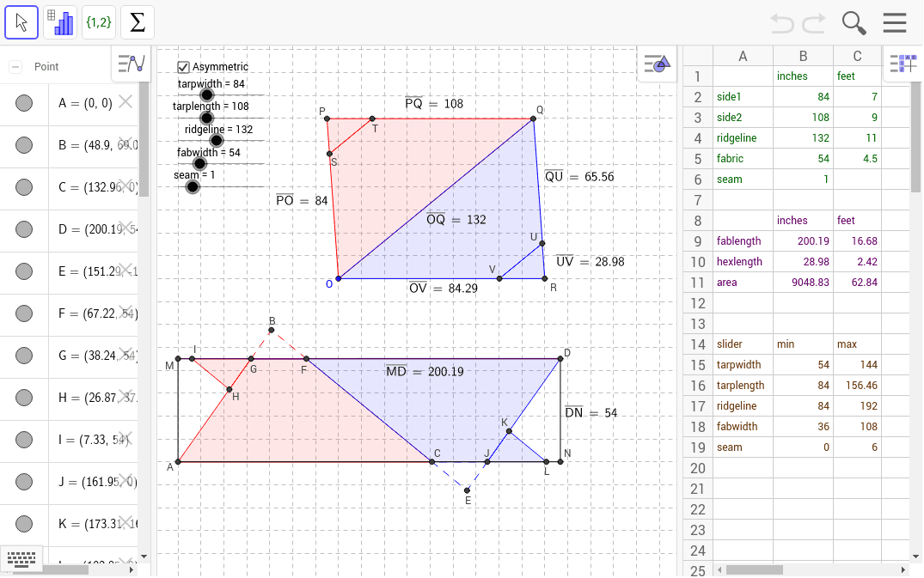924x578 pixels.
Task: Select the fablength value cell 200.19
Action: point(803,241)
